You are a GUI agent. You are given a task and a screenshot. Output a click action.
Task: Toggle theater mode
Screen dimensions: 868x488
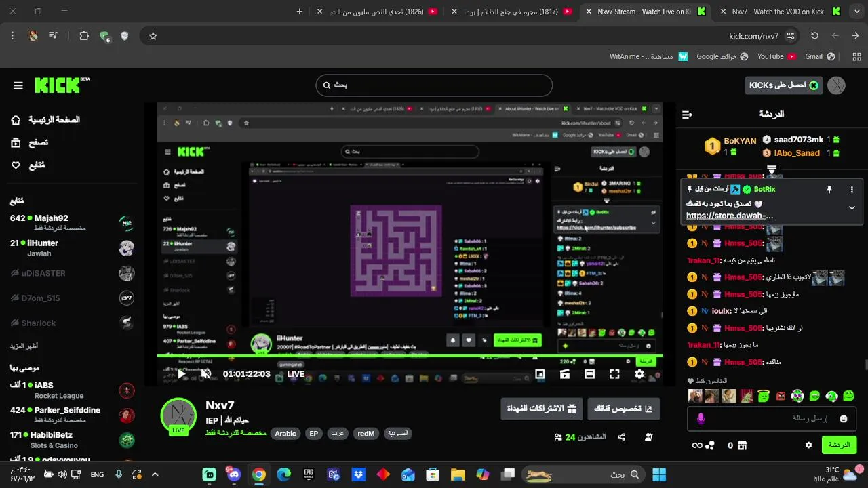pyautogui.click(x=589, y=374)
